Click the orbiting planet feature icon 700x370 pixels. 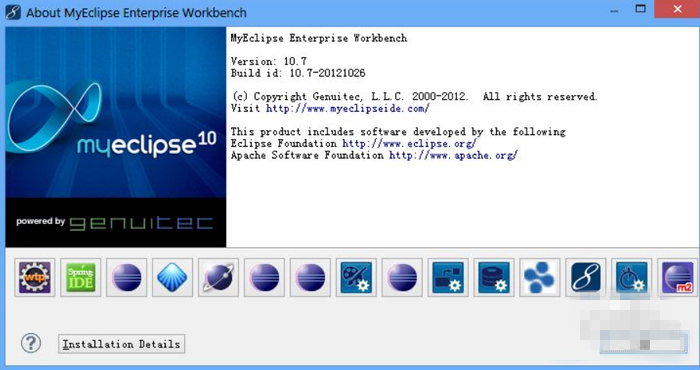coord(219,277)
